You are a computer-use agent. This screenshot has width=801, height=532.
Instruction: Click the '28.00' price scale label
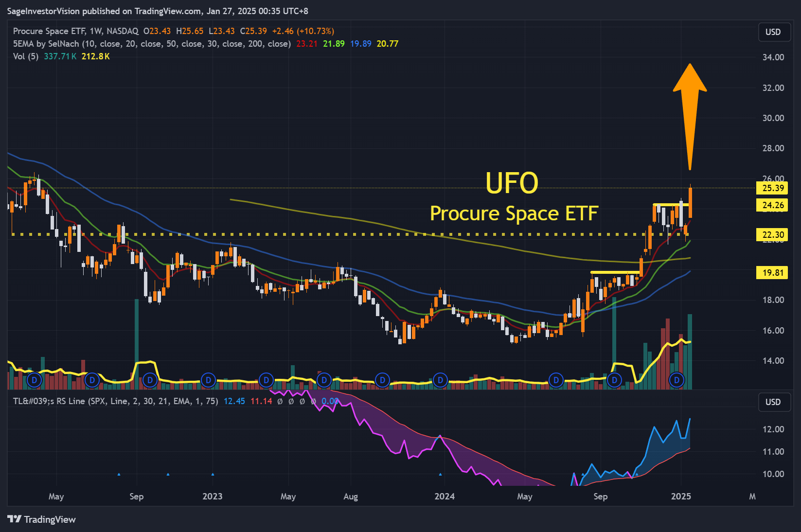[x=773, y=148]
